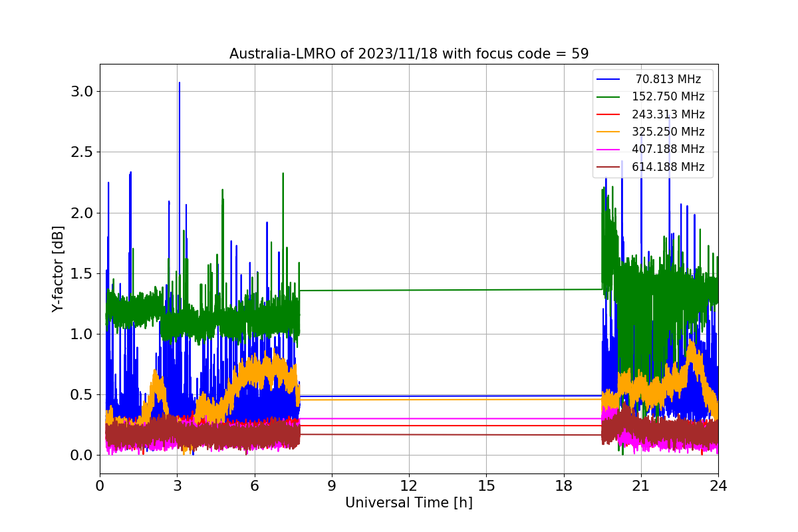Click the x-axis tick label '3'
The width and height of the screenshot is (798, 532).
click(x=178, y=486)
